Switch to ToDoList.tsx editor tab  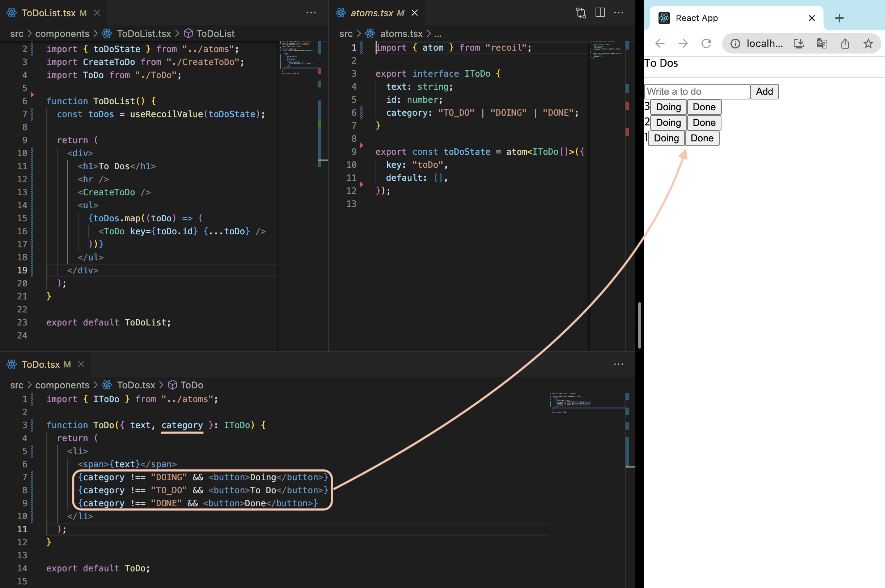coord(49,13)
